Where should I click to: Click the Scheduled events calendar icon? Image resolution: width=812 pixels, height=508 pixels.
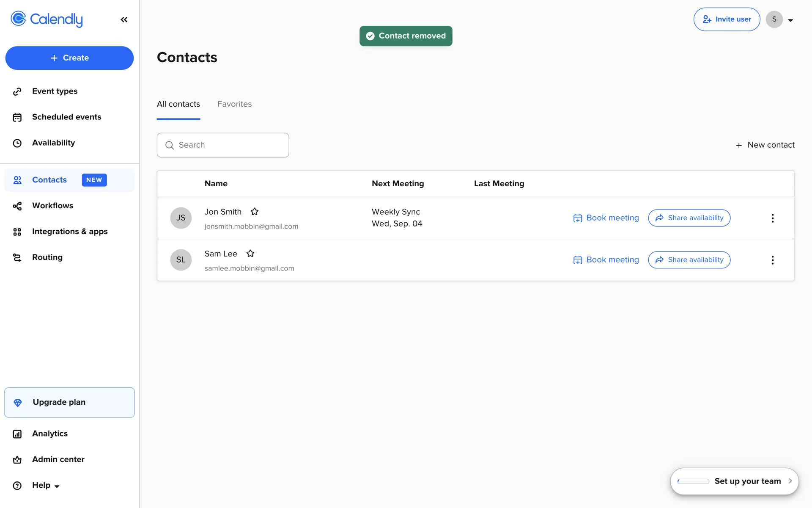coord(17,117)
